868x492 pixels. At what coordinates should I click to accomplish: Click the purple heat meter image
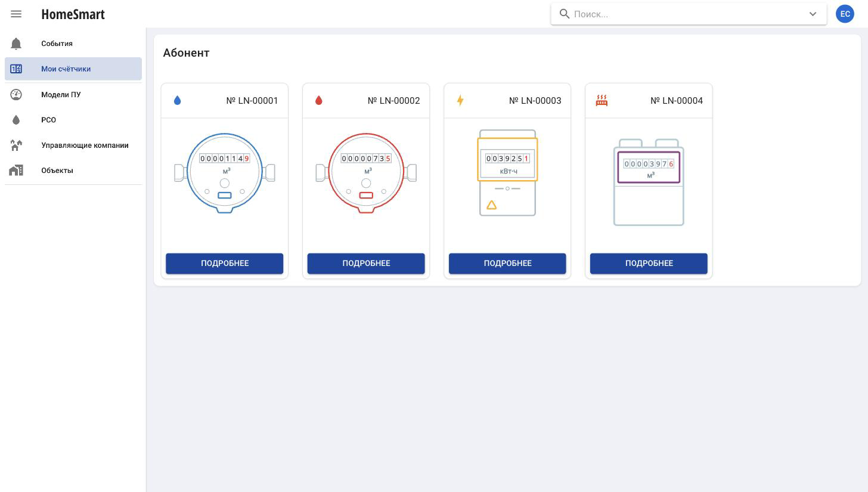(649, 182)
